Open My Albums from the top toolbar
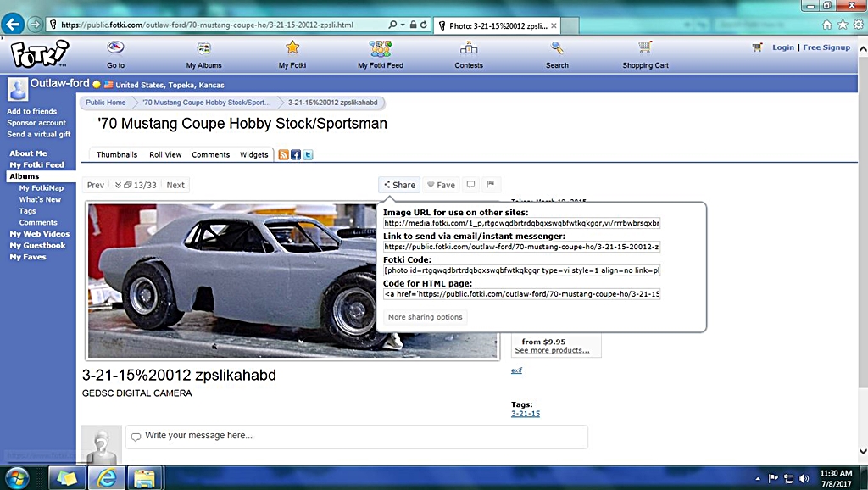Image resolution: width=868 pixels, height=490 pixels. (x=203, y=49)
